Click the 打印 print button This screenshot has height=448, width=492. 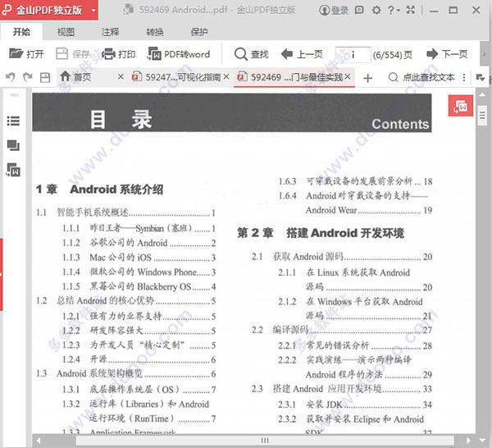click(119, 54)
